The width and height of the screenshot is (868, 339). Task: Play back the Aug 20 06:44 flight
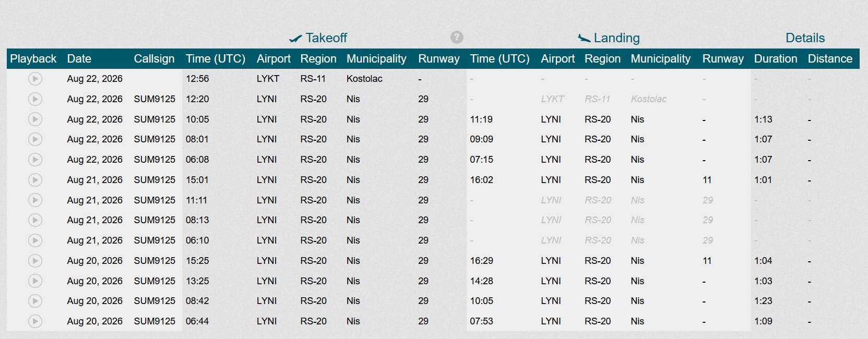click(35, 321)
